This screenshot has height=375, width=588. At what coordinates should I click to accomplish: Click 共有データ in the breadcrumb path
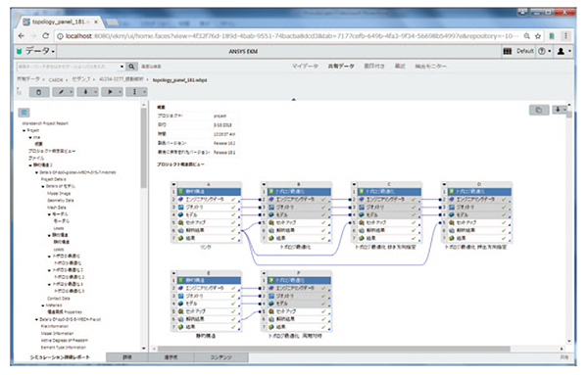tap(28, 79)
